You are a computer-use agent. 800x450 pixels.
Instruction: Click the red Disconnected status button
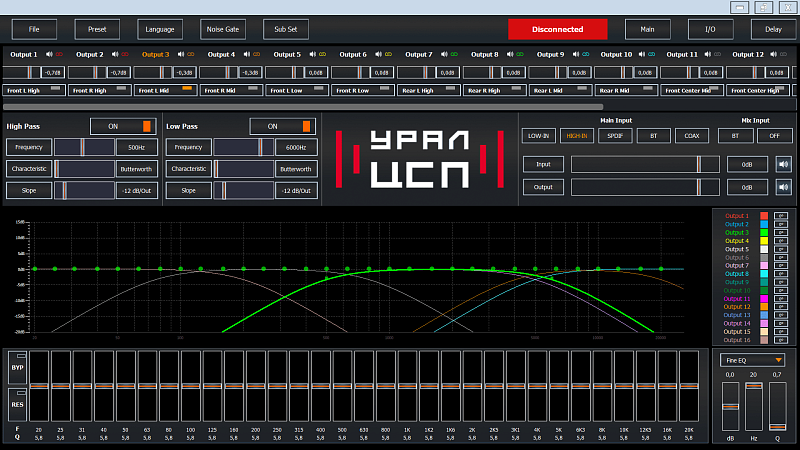[558, 29]
